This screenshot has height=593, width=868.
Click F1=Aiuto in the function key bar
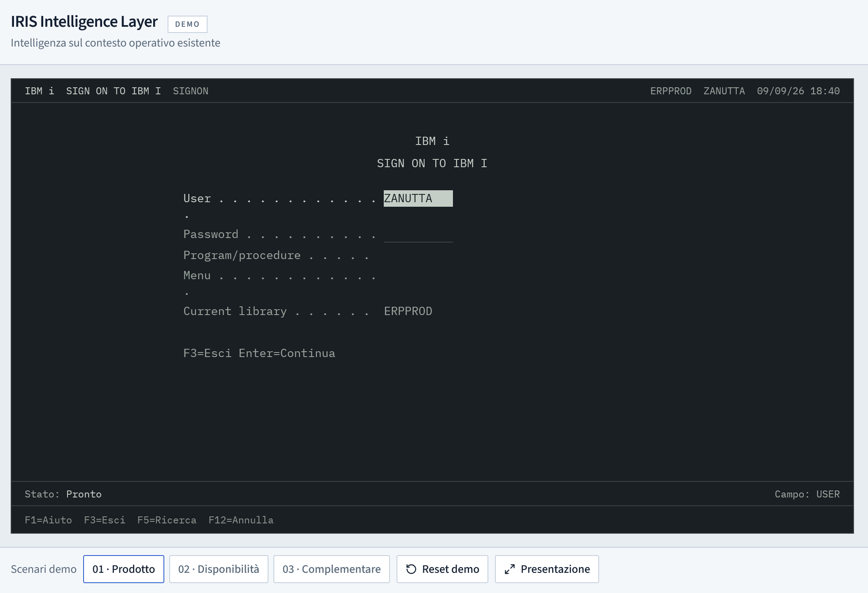pyautogui.click(x=49, y=520)
